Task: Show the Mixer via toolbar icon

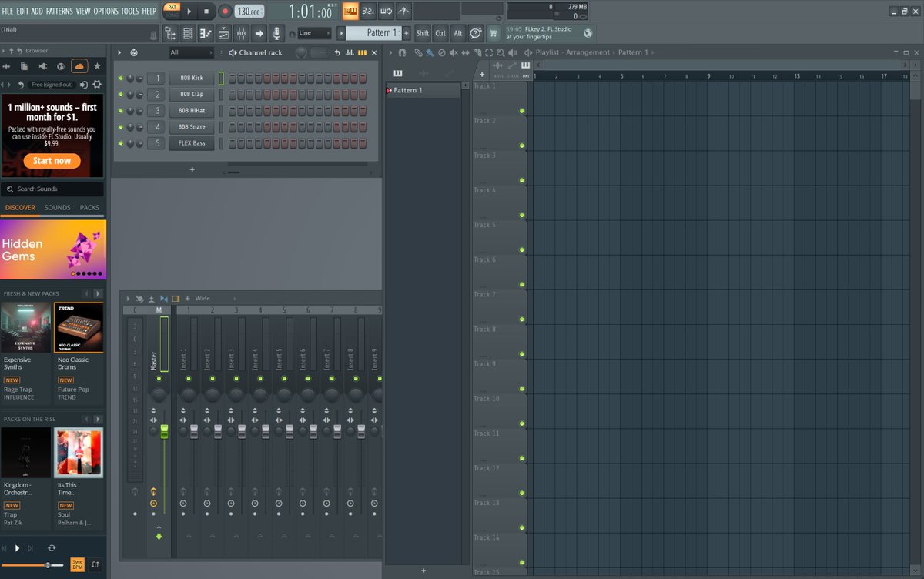Action: tap(241, 33)
